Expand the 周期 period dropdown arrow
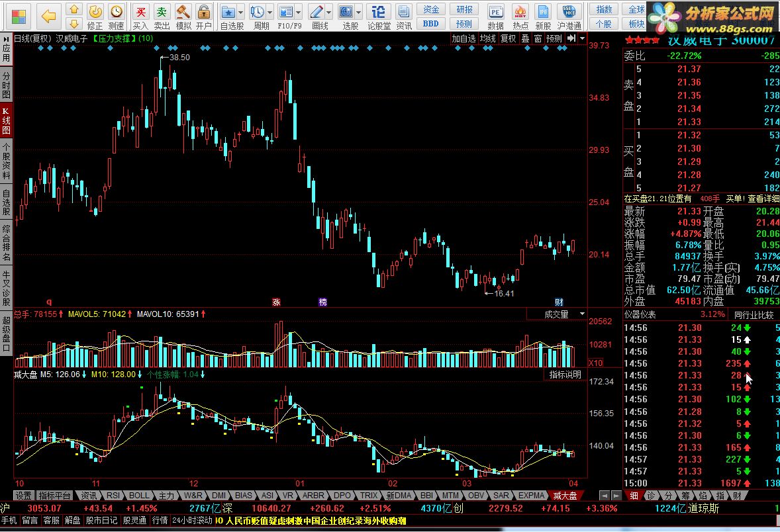Image resolution: width=780 pixels, height=532 pixels. point(270,12)
